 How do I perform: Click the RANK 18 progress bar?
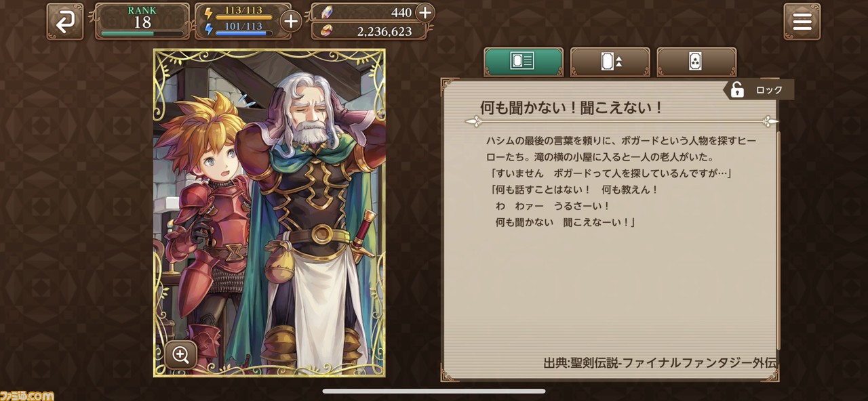pyautogui.click(x=142, y=33)
